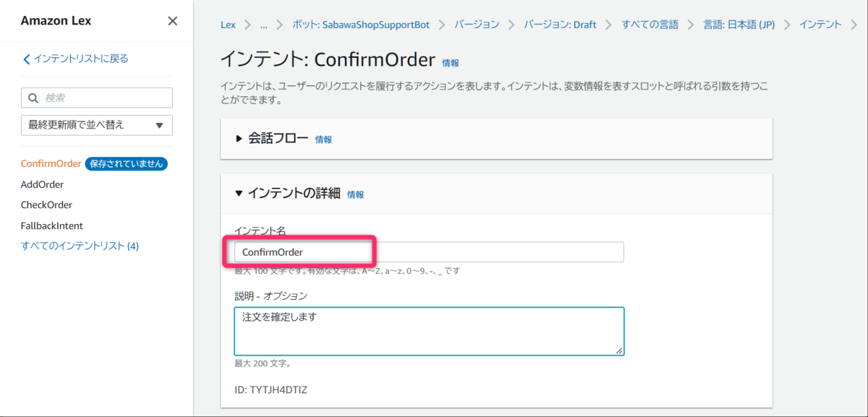Click the 説明 description text area
868x417 pixels.
429,331
